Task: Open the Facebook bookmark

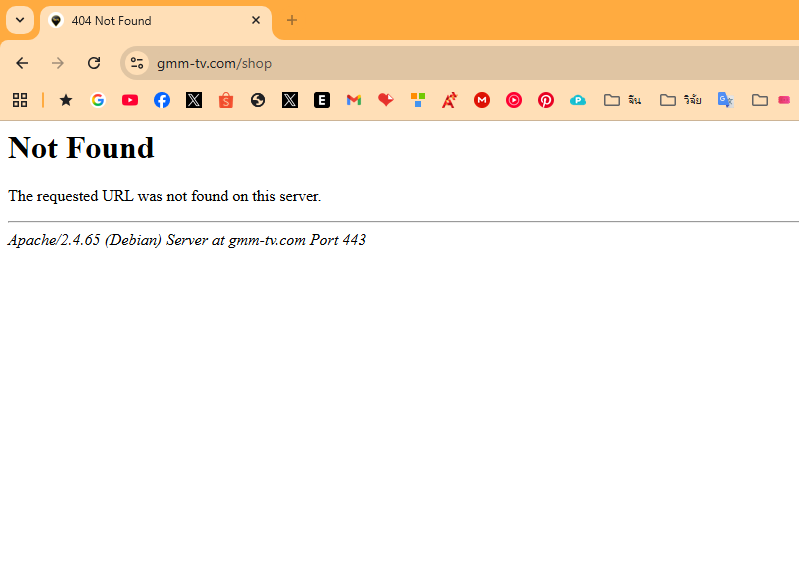Action: pyautogui.click(x=162, y=100)
